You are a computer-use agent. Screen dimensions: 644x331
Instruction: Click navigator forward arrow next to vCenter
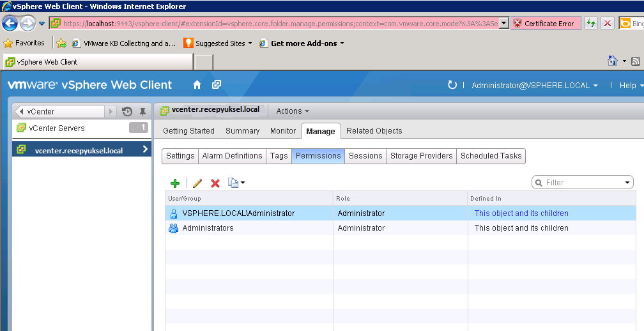tap(111, 111)
